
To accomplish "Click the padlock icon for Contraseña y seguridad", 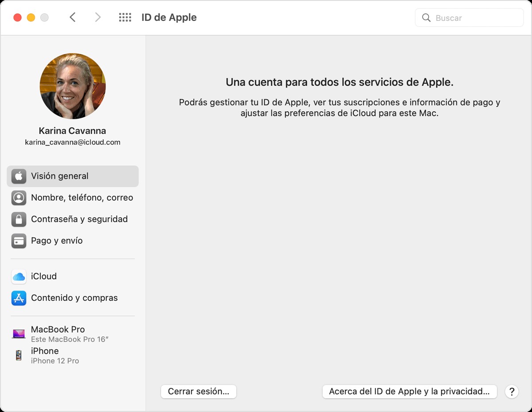I will click(19, 219).
